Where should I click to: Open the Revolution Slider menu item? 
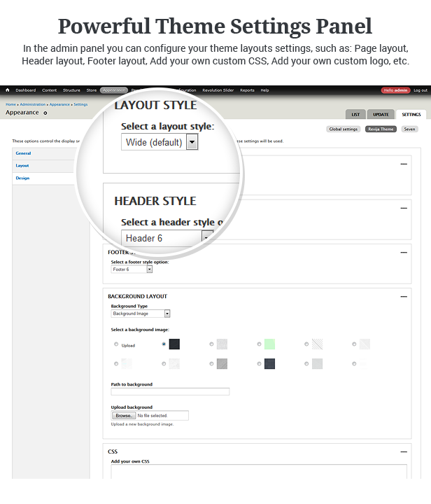(218, 90)
